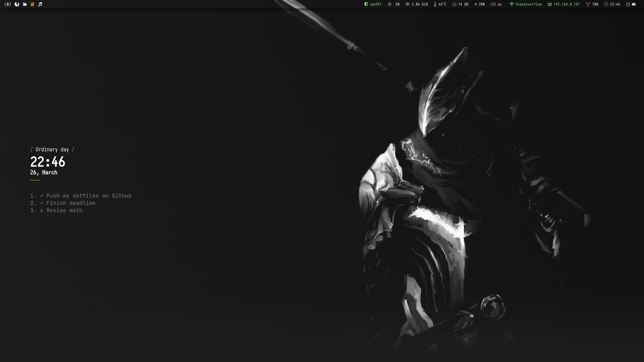Click the temperature thermometer icon
Viewport: 644px width, 362px height.
435,4
